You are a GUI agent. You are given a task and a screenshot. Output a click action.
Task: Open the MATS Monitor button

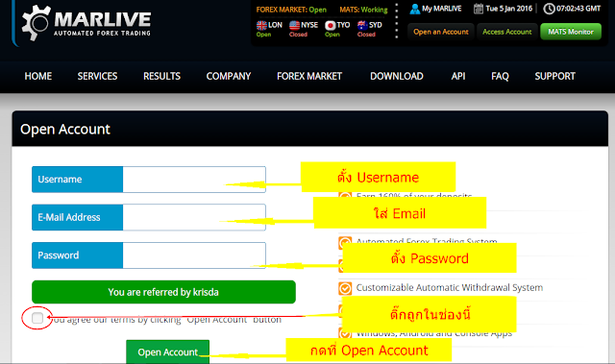click(571, 32)
